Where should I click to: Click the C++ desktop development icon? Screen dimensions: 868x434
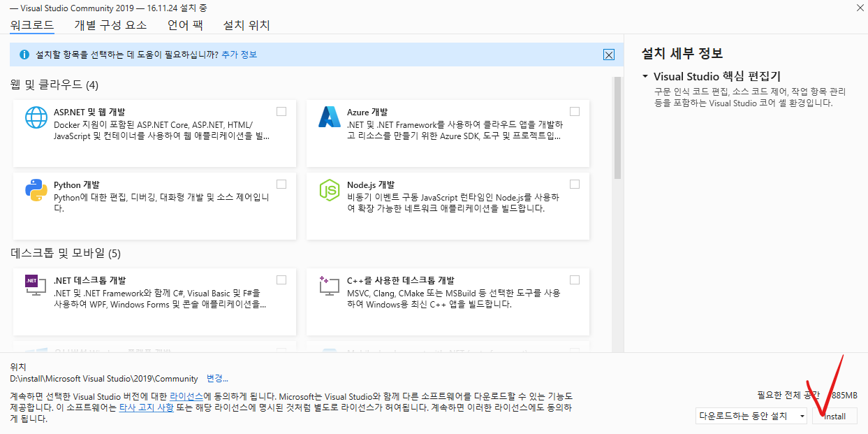click(x=329, y=285)
